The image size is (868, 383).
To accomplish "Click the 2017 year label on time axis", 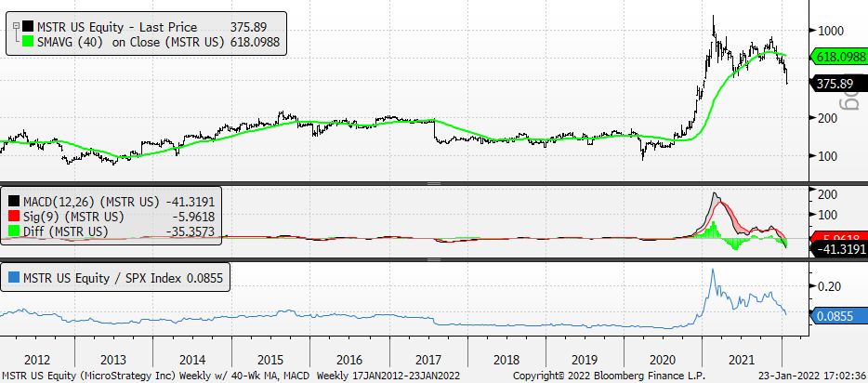I will click(x=427, y=359).
